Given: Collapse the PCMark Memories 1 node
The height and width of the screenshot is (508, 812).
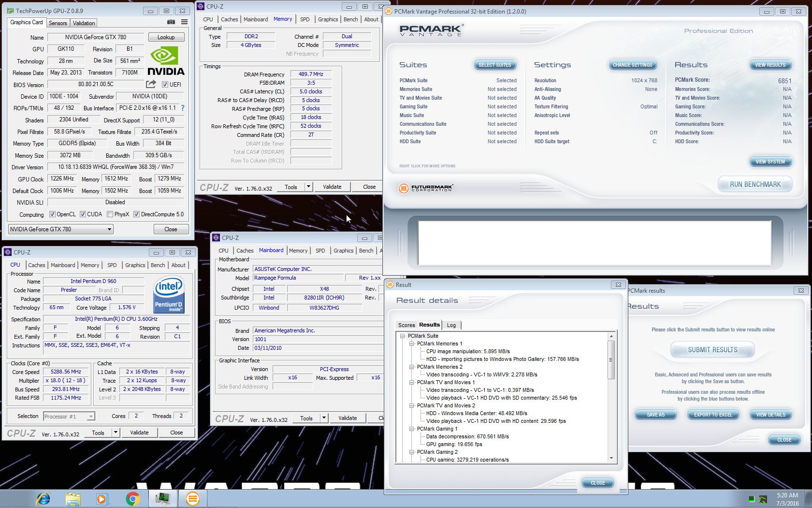Looking at the screenshot, I should pos(412,344).
